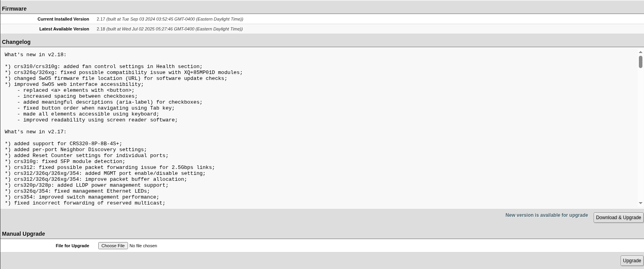The height and width of the screenshot is (269, 644).
Task: Click the 'added LLDP power management support' line
Action: [x=87, y=185]
